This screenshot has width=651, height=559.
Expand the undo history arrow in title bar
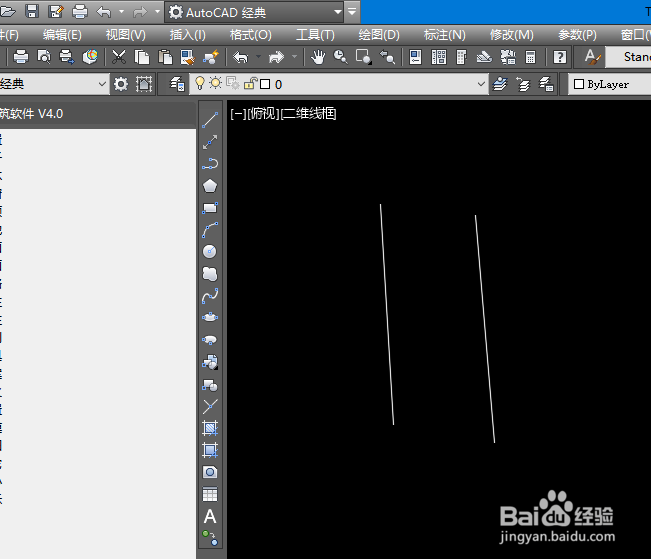(x=122, y=12)
